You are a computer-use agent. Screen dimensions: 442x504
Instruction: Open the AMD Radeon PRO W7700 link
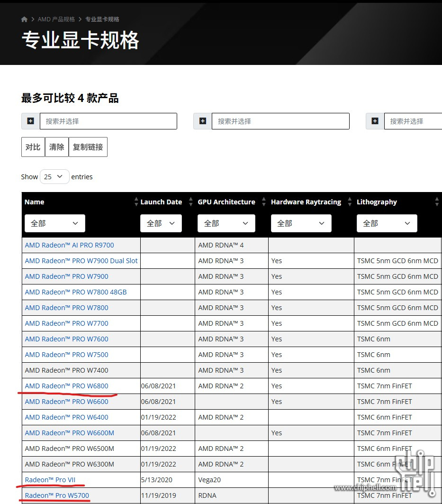point(66,323)
